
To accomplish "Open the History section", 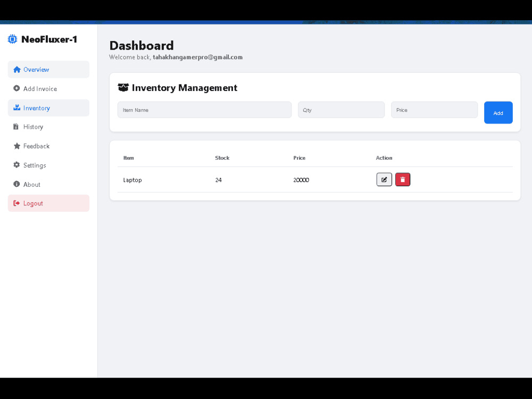I will click(x=48, y=127).
